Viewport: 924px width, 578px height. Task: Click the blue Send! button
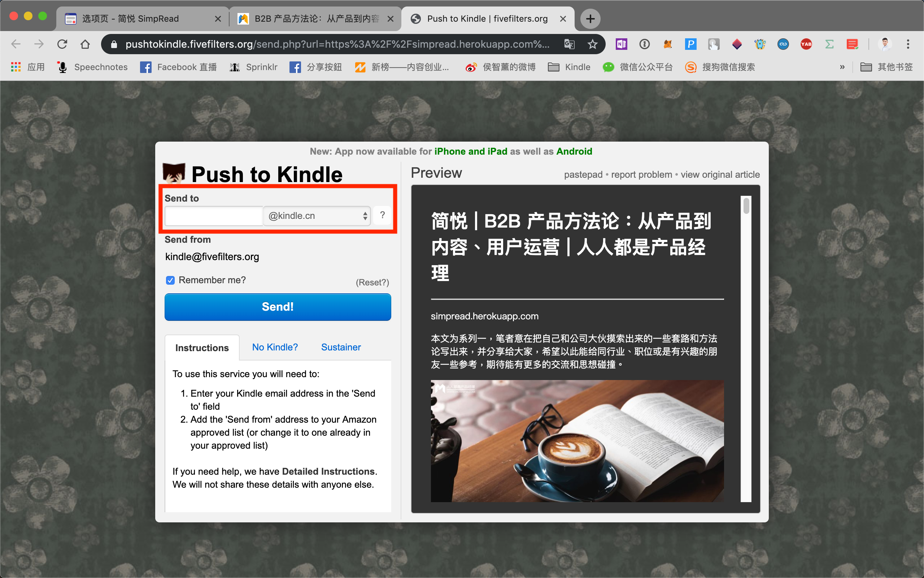tap(278, 307)
